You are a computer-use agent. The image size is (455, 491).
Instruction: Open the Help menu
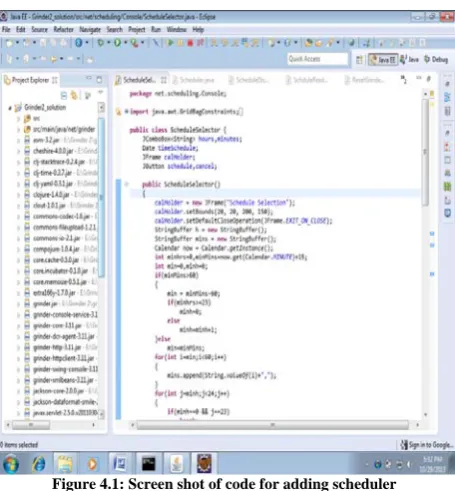tap(198, 30)
